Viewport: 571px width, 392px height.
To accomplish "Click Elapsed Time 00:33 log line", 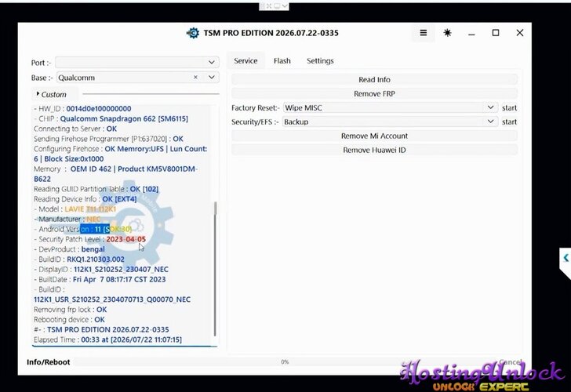I will (107, 339).
